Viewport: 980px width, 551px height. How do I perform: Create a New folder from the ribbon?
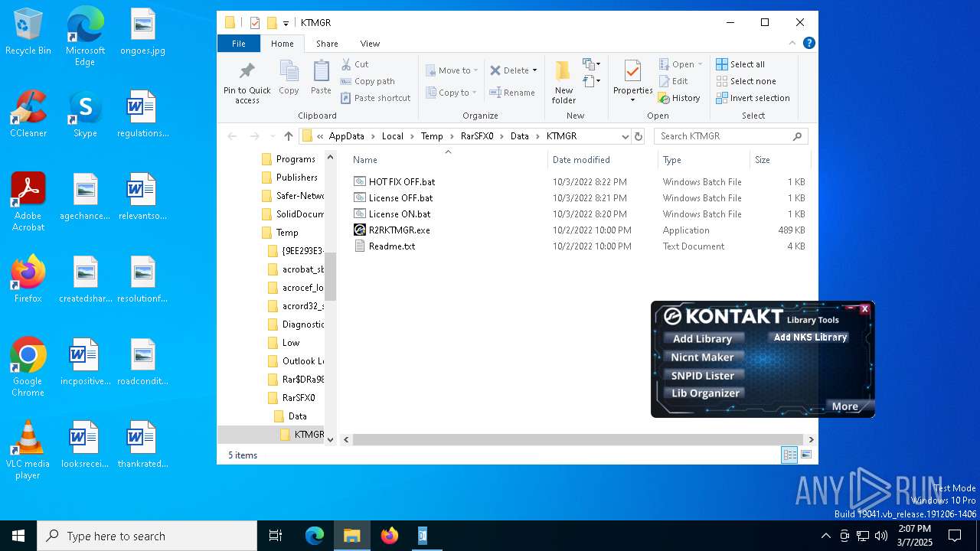(563, 83)
